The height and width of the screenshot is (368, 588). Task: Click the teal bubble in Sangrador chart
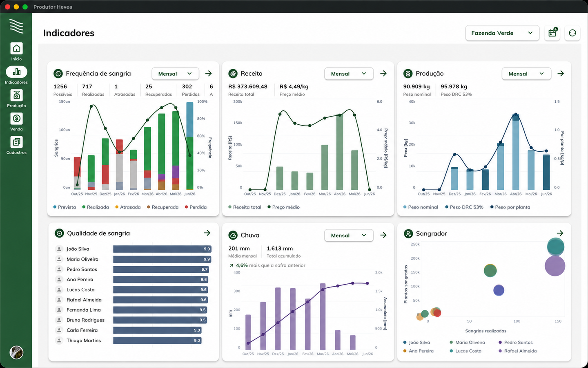tap(556, 247)
